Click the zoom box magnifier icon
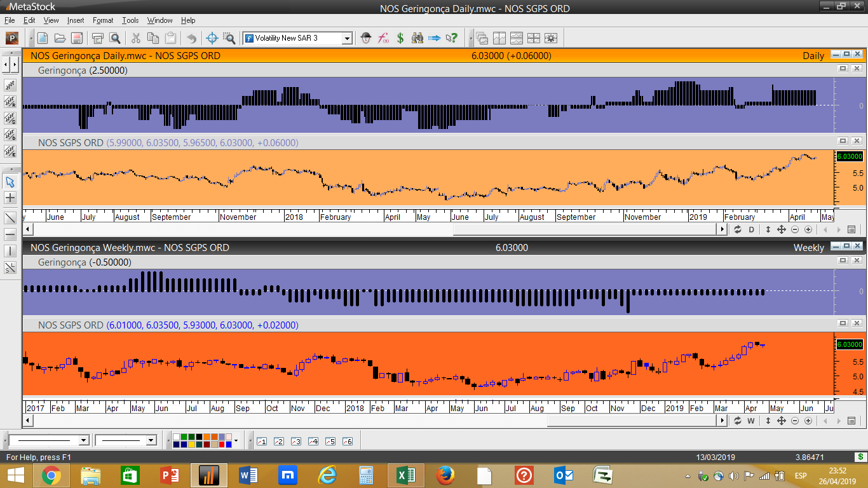 pyautogui.click(x=229, y=38)
